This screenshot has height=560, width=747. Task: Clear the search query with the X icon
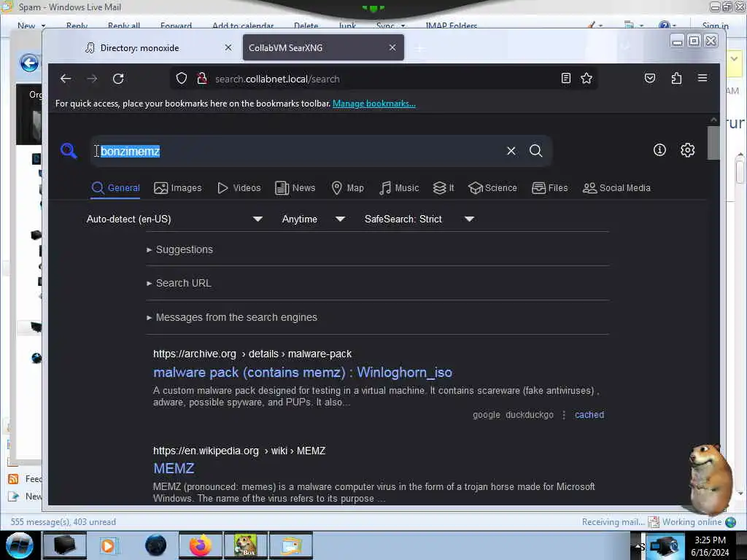pos(511,151)
